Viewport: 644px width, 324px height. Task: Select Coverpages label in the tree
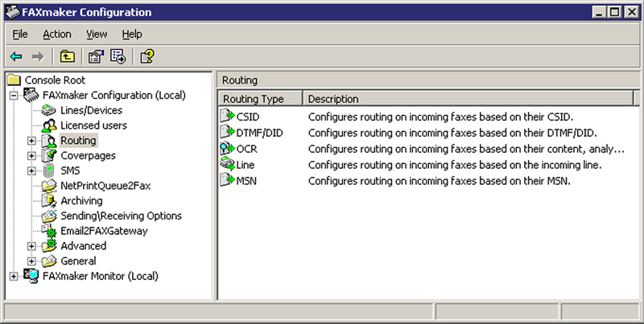(x=88, y=156)
